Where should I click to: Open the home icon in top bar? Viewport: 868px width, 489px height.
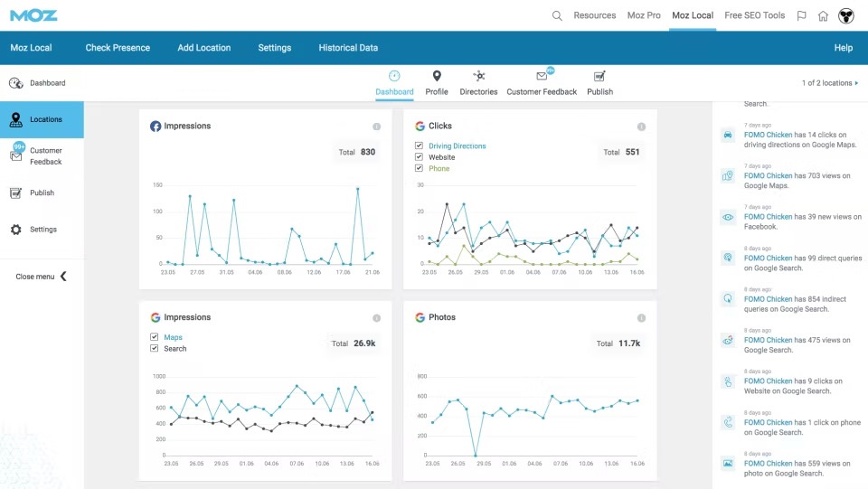(x=823, y=15)
